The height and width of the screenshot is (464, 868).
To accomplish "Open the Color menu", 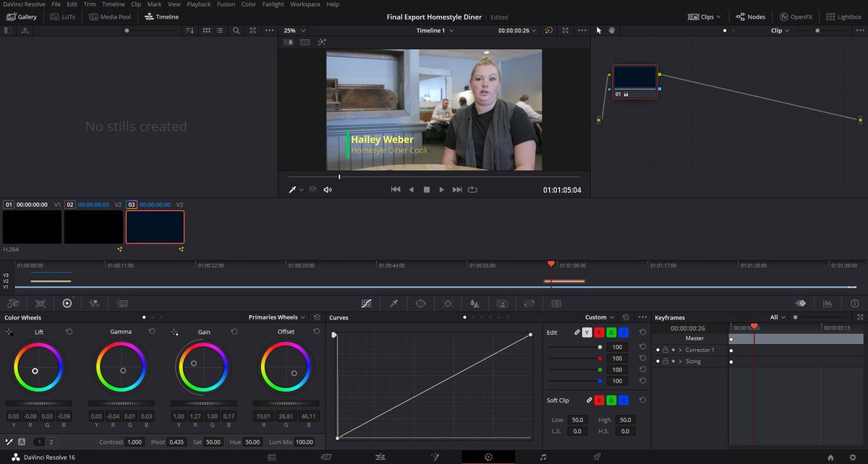I will coord(248,4).
